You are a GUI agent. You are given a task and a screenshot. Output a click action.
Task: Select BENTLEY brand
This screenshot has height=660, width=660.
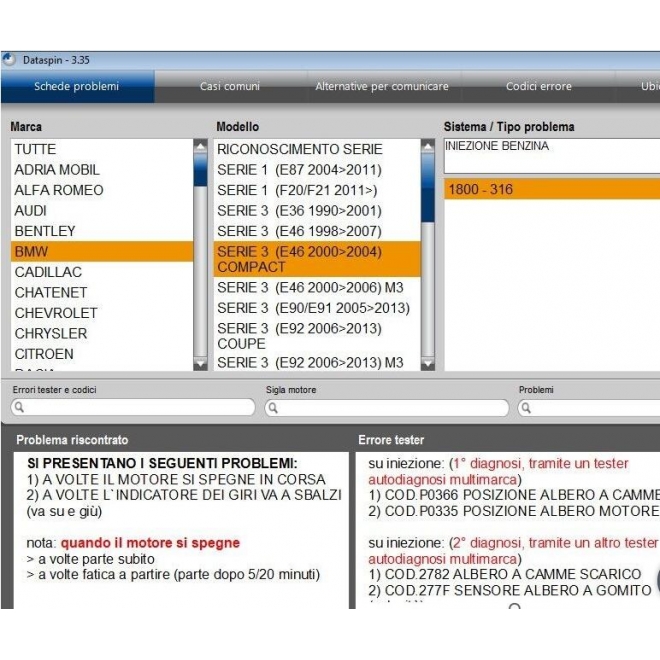[x=102, y=231]
